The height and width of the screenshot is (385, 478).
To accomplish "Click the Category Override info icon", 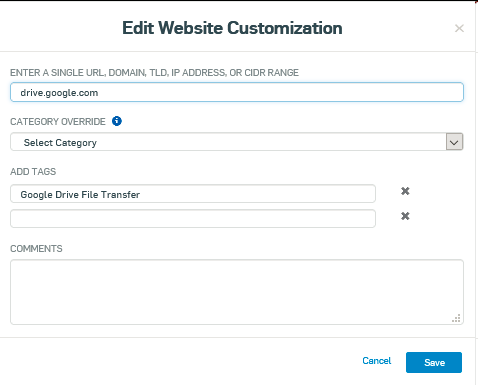I will coord(117,121).
